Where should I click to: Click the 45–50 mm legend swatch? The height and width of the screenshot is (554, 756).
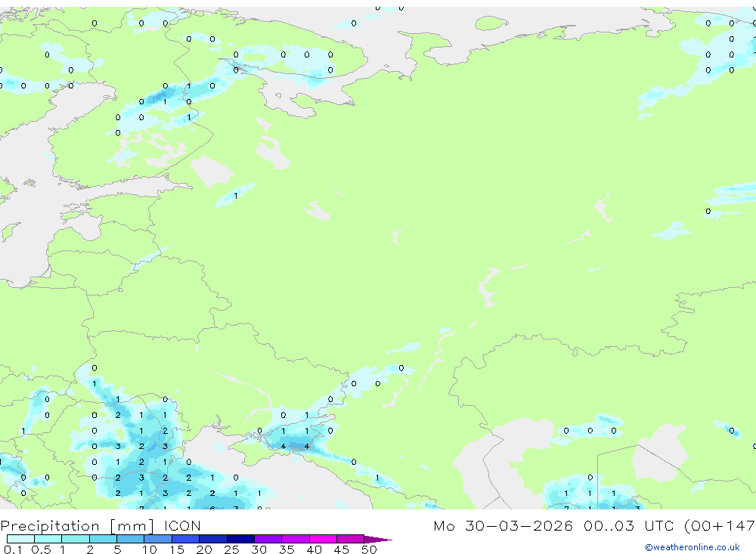[351, 539]
